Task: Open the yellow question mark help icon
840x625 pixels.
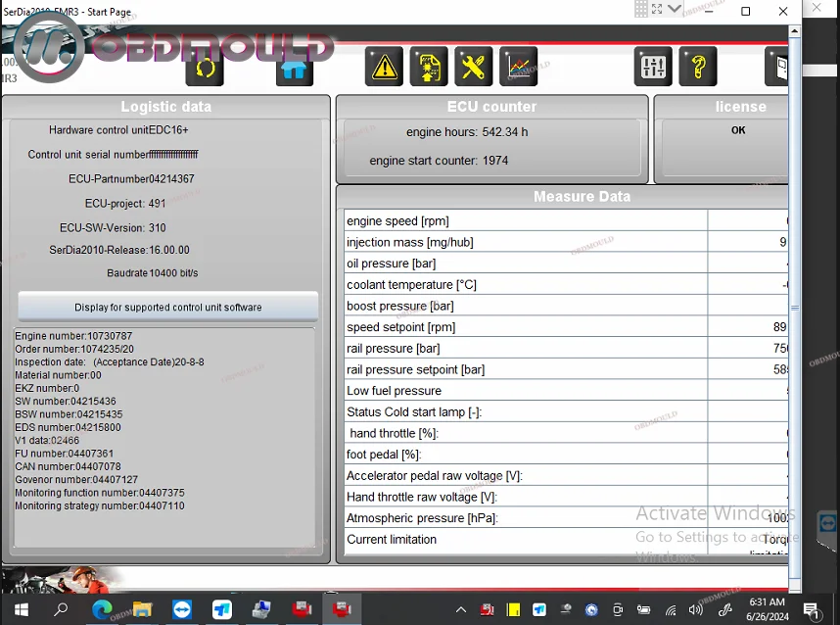Action: point(697,67)
